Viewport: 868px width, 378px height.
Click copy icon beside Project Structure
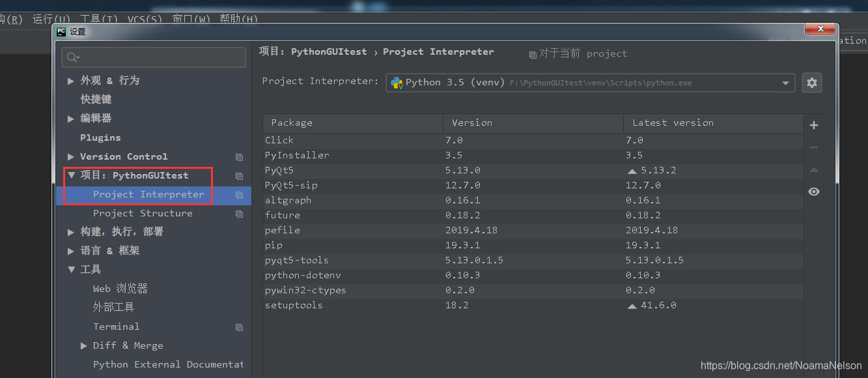point(239,214)
